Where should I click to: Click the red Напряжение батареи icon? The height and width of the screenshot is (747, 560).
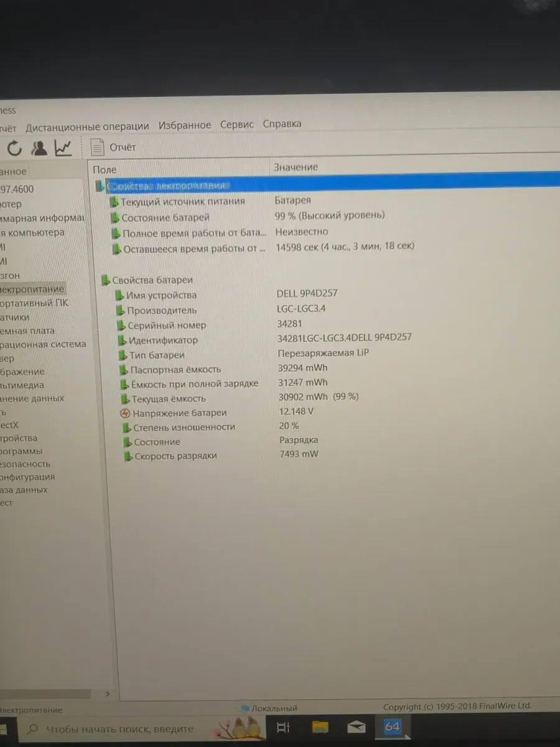(124, 413)
